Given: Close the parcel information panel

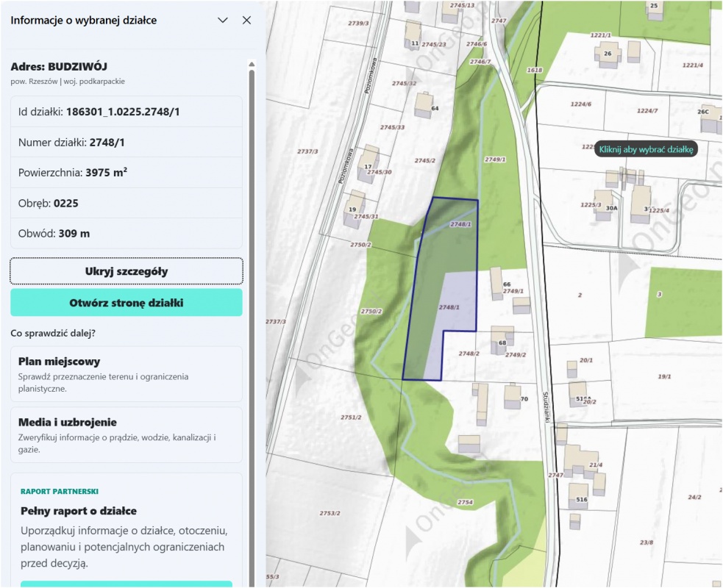Looking at the screenshot, I should (x=246, y=21).
